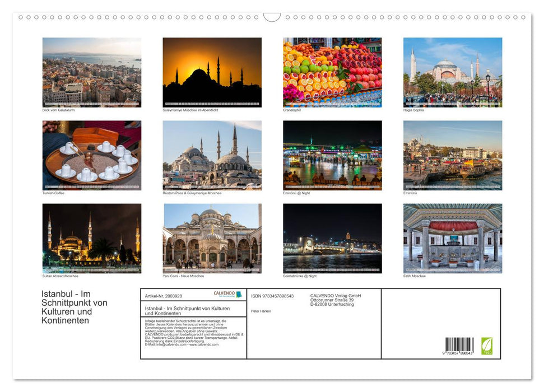Expand the Blick vom Galataturm thumbnail
Viewport: 544px width, 392px height.
point(92,72)
